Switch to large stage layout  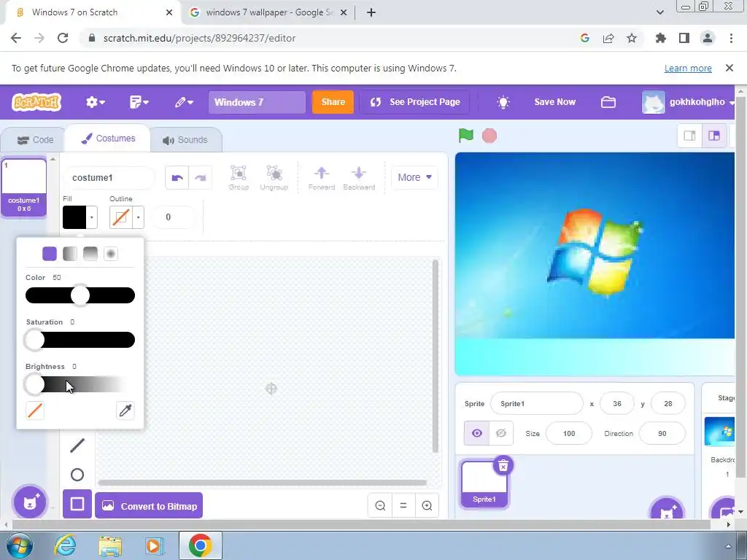point(713,136)
